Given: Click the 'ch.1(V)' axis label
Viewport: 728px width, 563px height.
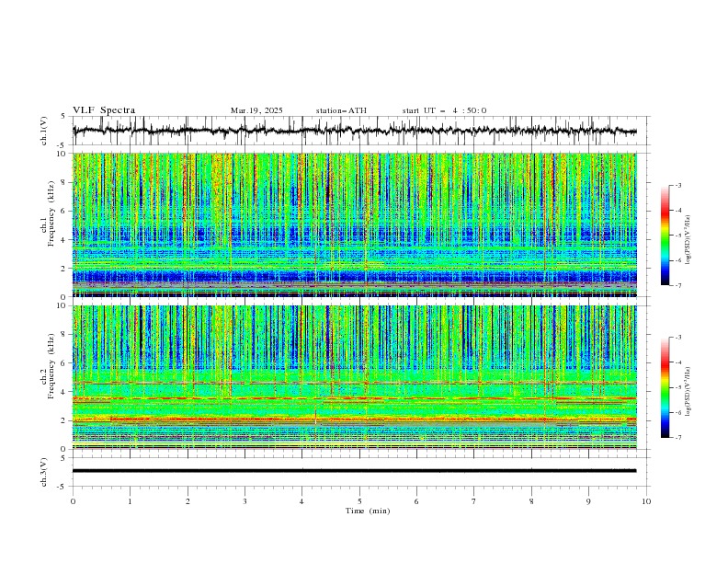Looking at the screenshot, I should [x=44, y=131].
